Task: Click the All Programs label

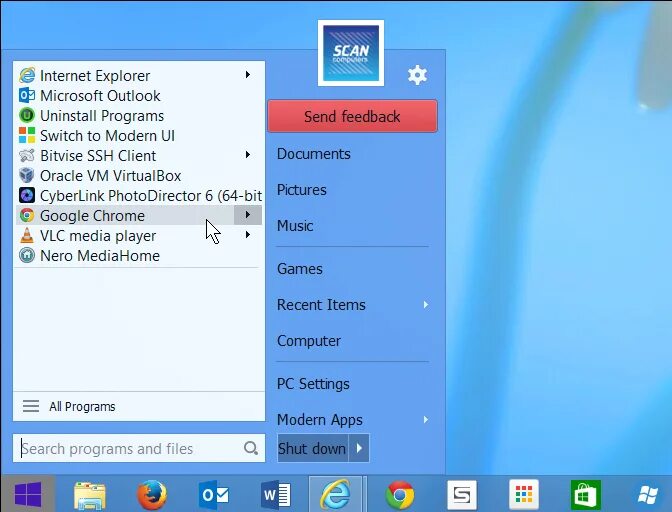Action: click(x=82, y=406)
